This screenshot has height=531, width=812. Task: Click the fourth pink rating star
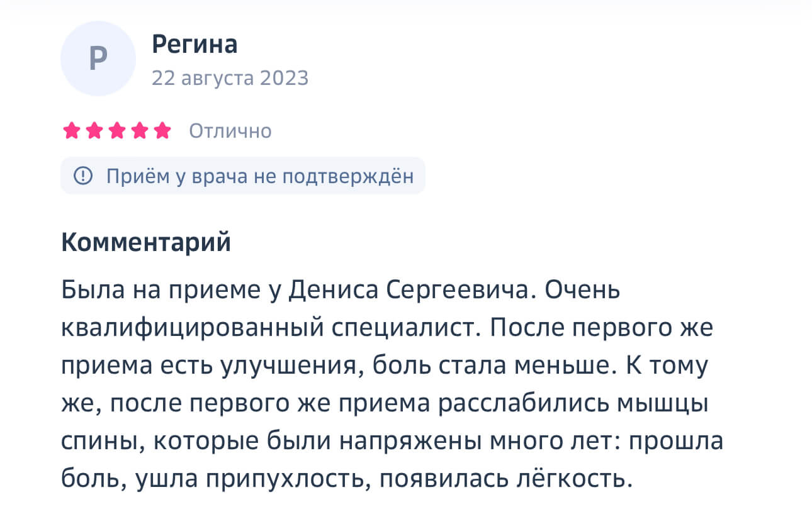pyautogui.click(x=140, y=131)
